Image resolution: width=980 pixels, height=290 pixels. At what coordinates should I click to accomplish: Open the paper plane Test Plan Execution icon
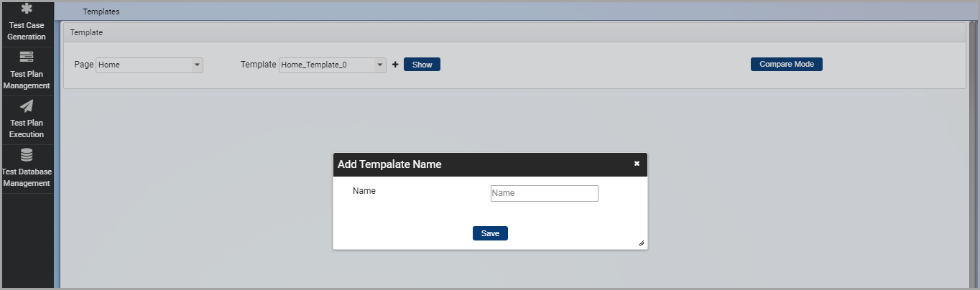coord(27,106)
